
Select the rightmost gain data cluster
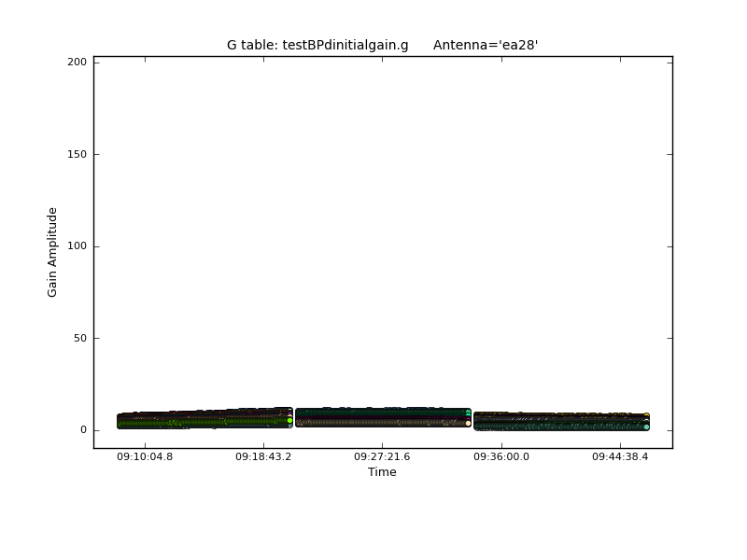(560, 421)
